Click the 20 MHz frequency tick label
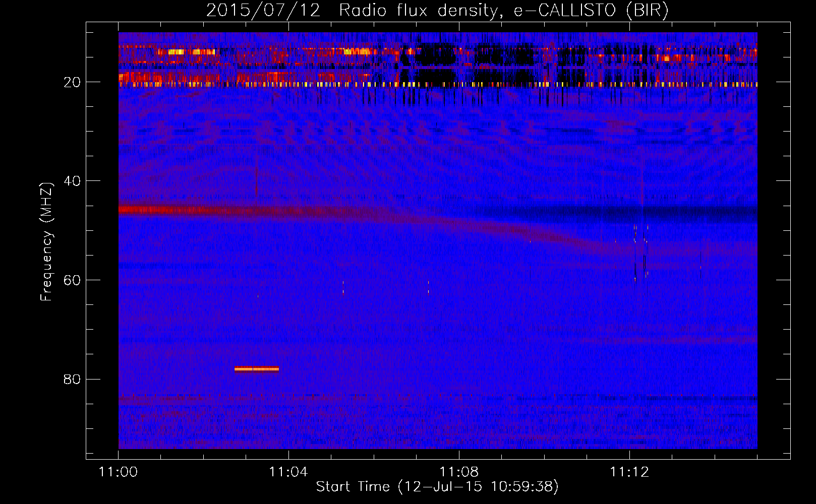The height and width of the screenshot is (504, 816). [x=73, y=82]
